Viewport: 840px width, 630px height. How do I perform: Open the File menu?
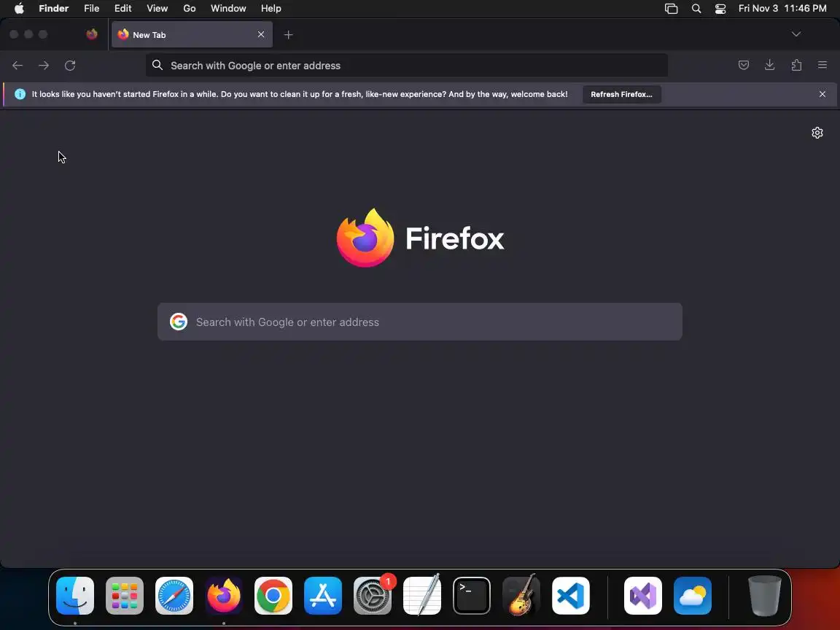coord(92,8)
